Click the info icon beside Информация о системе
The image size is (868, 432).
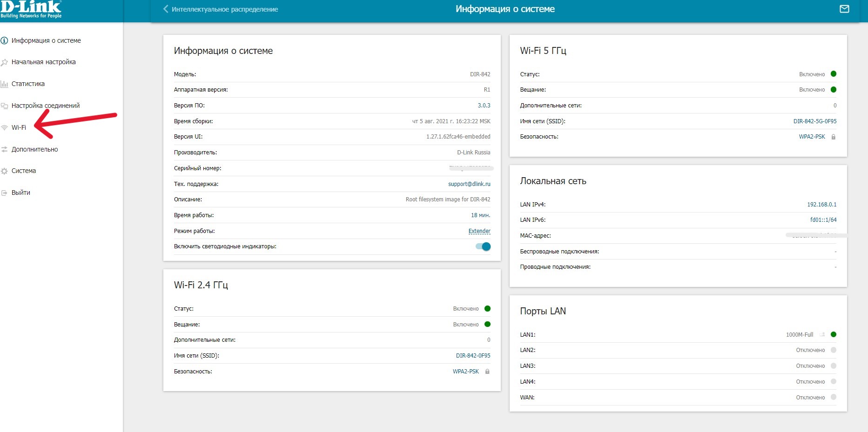[4, 40]
